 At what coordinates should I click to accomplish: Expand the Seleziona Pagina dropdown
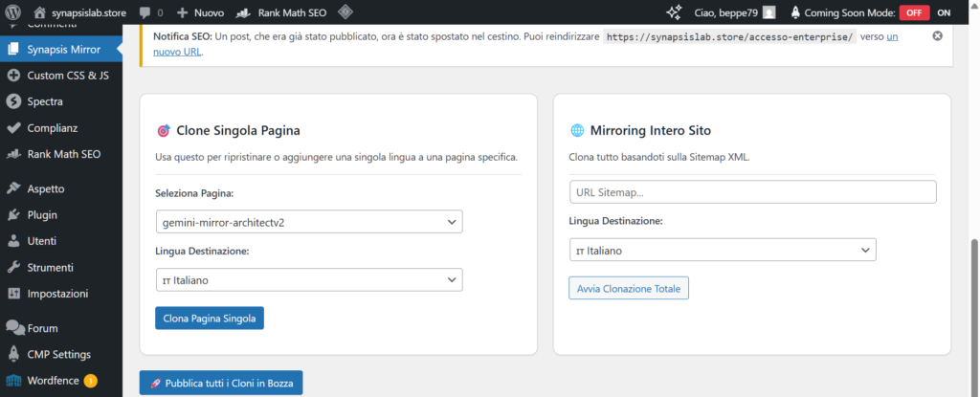[308, 222]
